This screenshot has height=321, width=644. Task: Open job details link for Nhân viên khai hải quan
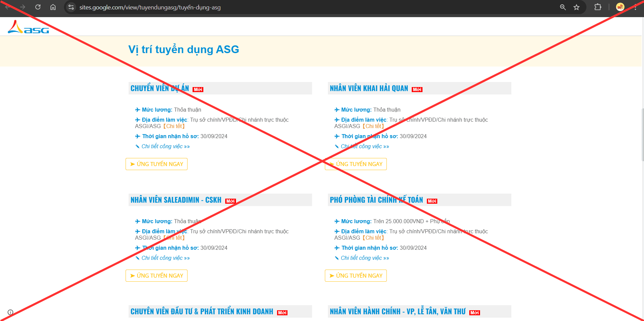pos(365,147)
